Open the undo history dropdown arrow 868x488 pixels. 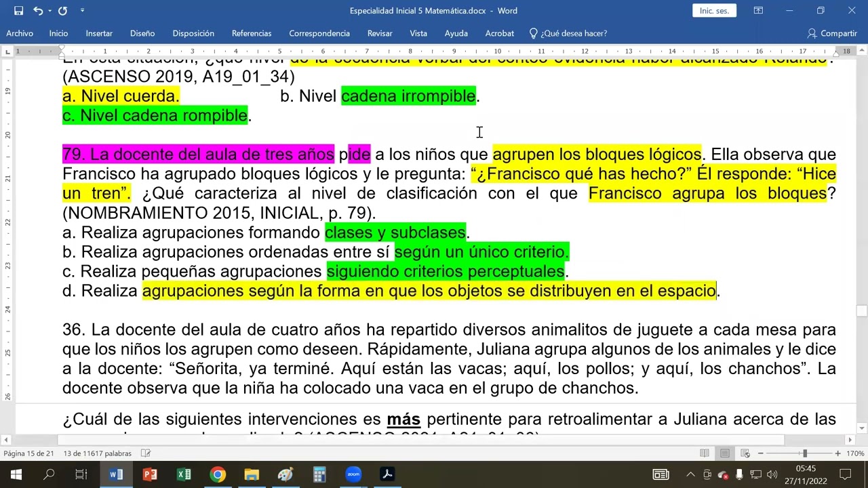tap(50, 11)
